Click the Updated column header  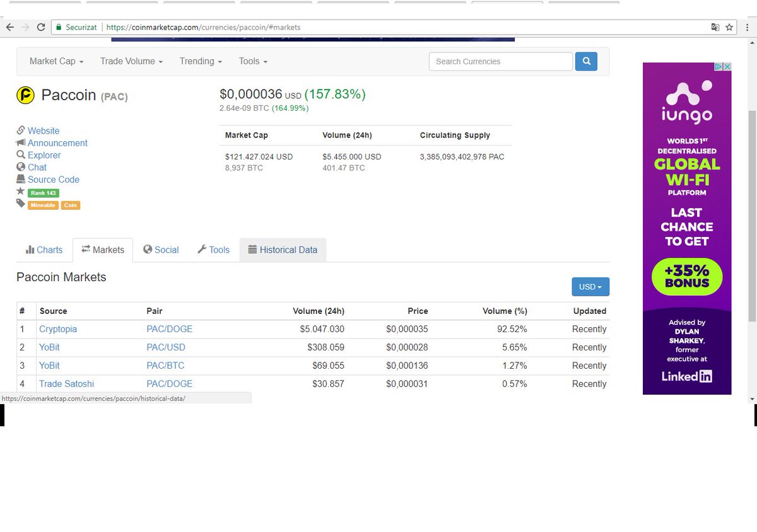590,311
